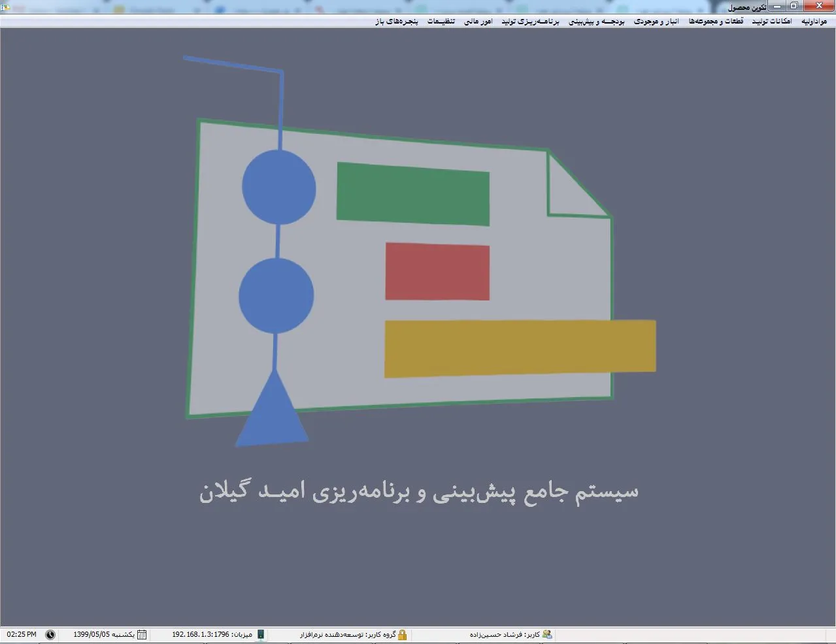Click the app icon in title bar corner
Image resolution: width=836 pixels, height=644 pixels.
[5, 7]
